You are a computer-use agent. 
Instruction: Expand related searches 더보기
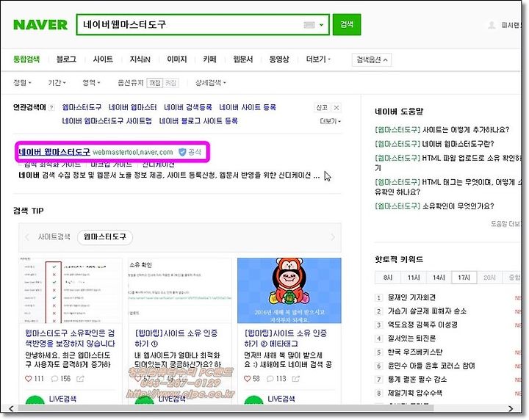(x=331, y=121)
